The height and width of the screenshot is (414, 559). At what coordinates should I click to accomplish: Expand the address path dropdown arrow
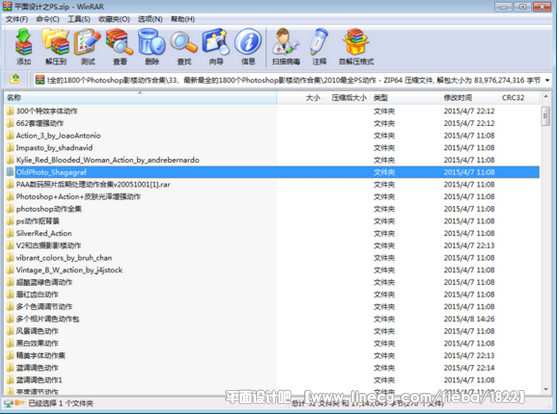[x=547, y=80]
